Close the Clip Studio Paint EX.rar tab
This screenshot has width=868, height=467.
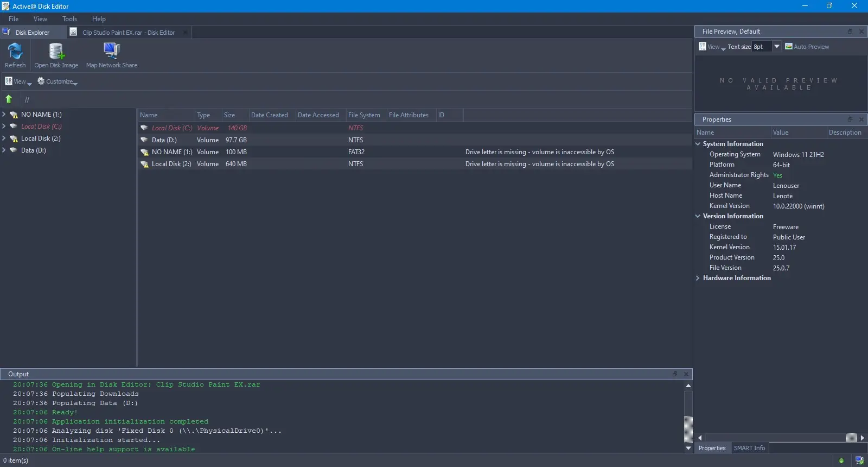point(186,33)
